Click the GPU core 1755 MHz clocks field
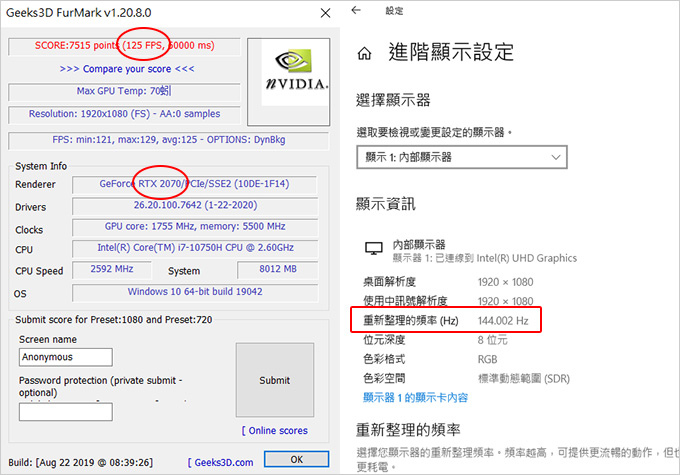 (x=195, y=226)
